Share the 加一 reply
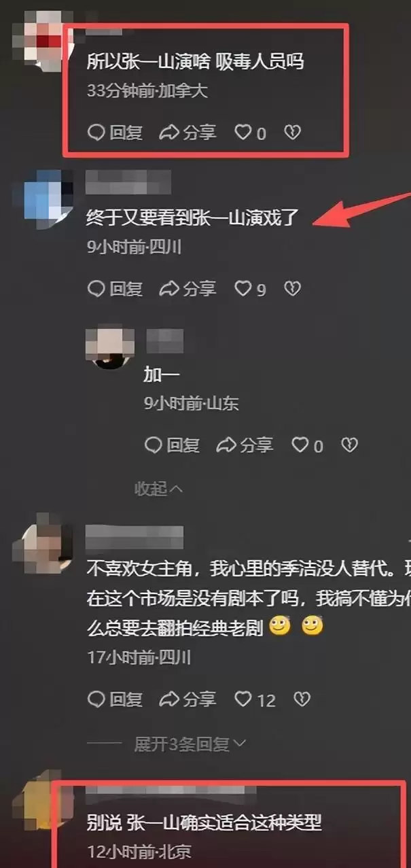 [245, 445]
